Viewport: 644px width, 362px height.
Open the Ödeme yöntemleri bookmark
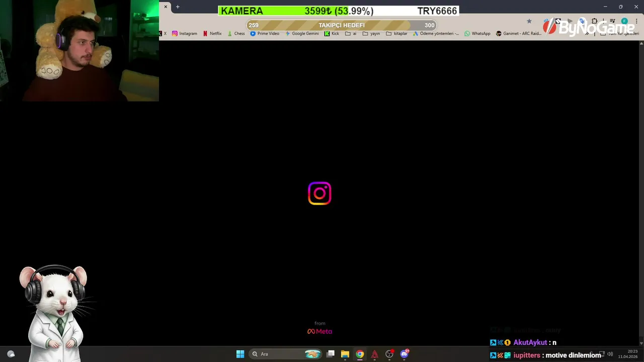[x=436, y=34]
